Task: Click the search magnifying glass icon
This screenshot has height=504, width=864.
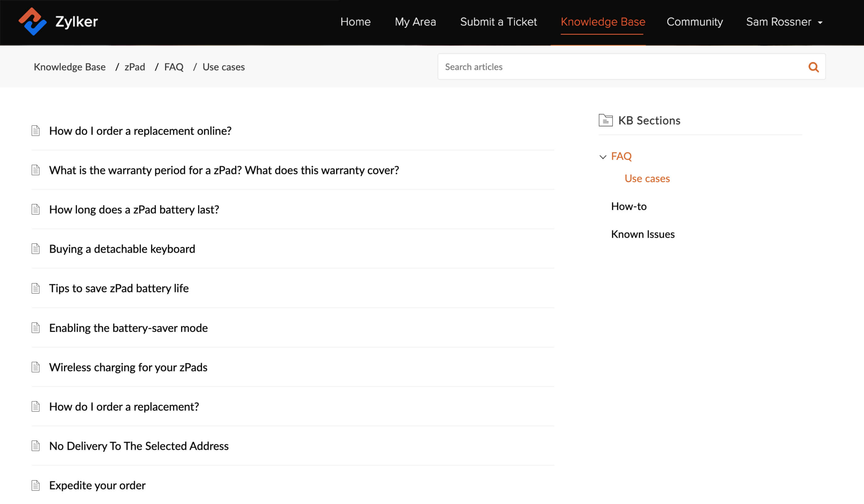Action: pos(814,67)
